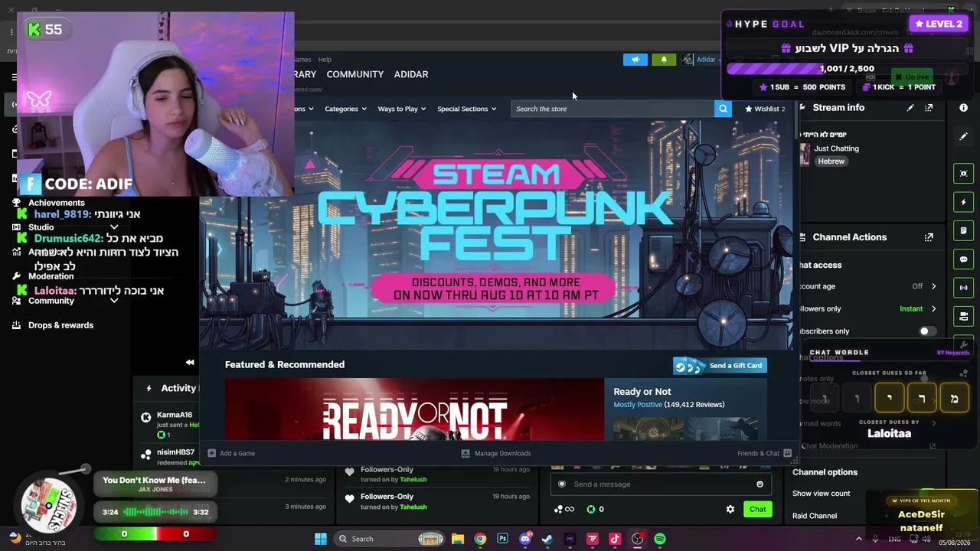Open Google Chrome from the taskbar
The width and height of the screenshot is (980, 551).
[480, 539]
